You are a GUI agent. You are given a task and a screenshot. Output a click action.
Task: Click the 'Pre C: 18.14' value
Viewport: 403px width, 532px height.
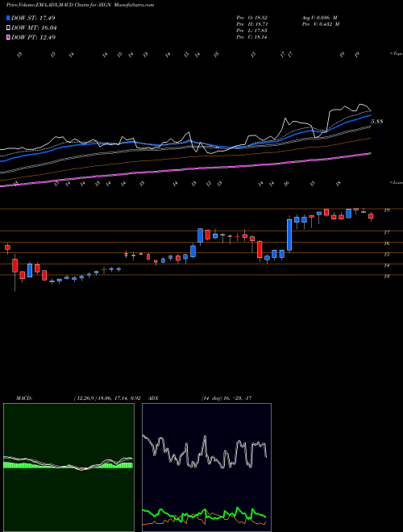tap(251, 37)
